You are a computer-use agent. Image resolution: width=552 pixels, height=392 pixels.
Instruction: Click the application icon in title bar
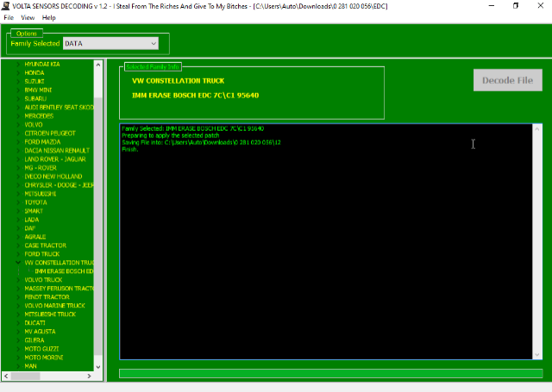(x=5, y=6)
